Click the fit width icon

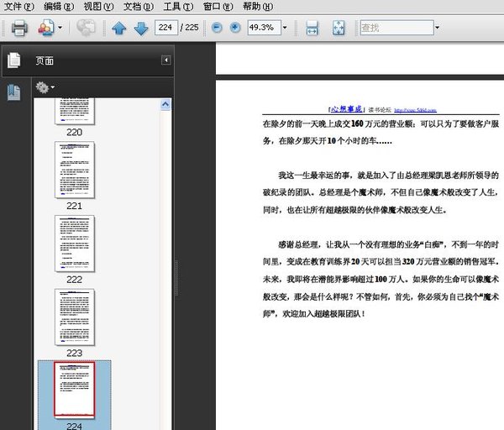coord(312,28)
